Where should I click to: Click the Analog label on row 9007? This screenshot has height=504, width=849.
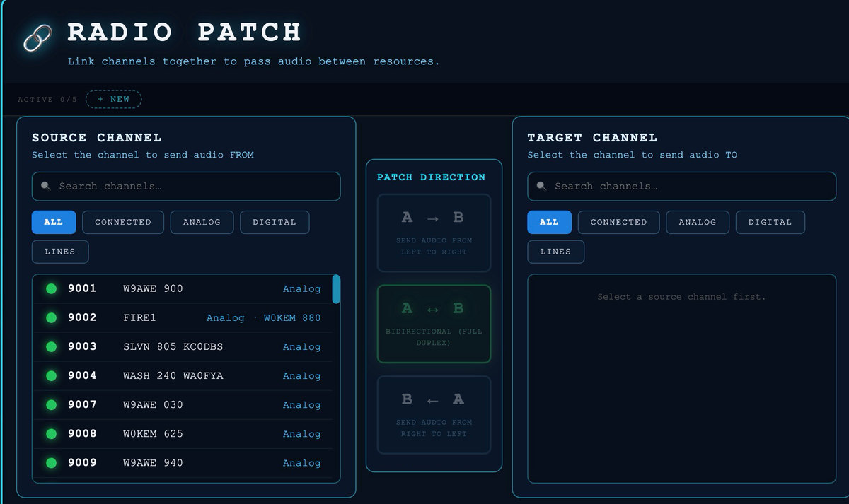(x=302, y=405)
